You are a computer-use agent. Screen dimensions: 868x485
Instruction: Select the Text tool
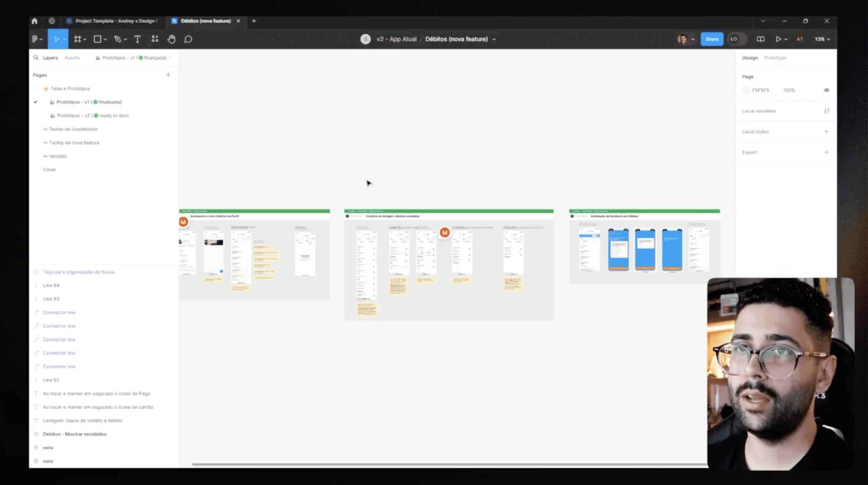click(x=137, y=39)
